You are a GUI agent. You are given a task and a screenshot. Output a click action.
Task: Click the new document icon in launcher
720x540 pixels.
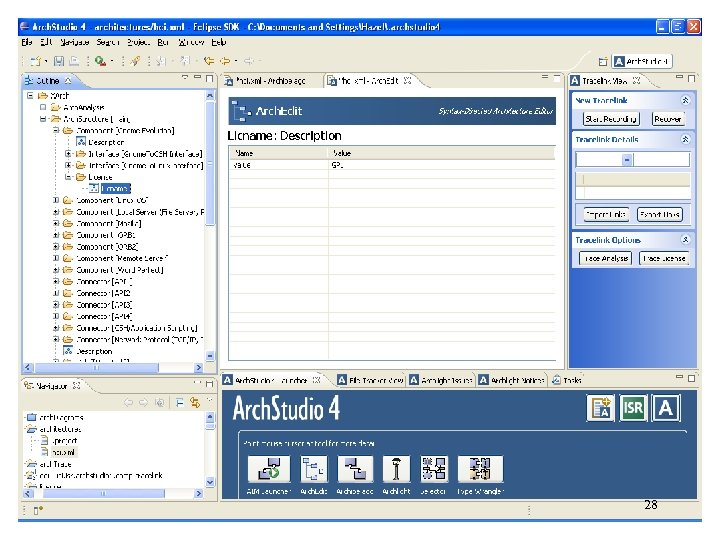pos(601,408)
